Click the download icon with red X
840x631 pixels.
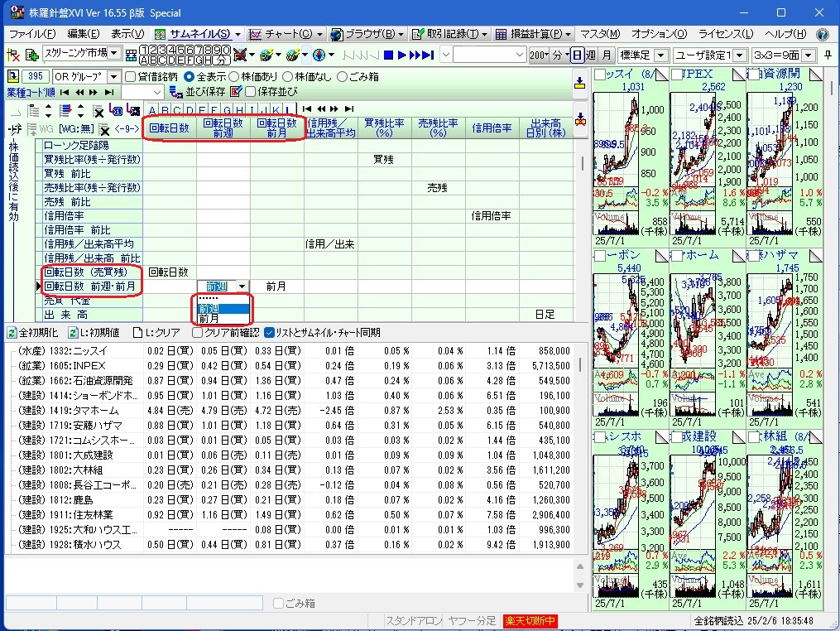pyautogui.click(x=579, y=119)
